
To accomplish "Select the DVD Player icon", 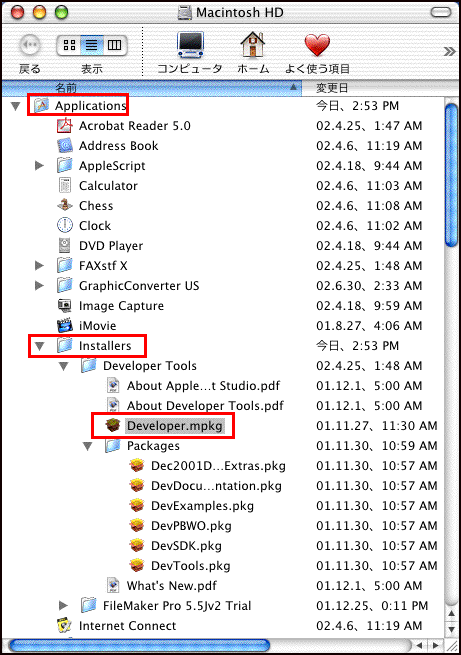I will [65, 245].
